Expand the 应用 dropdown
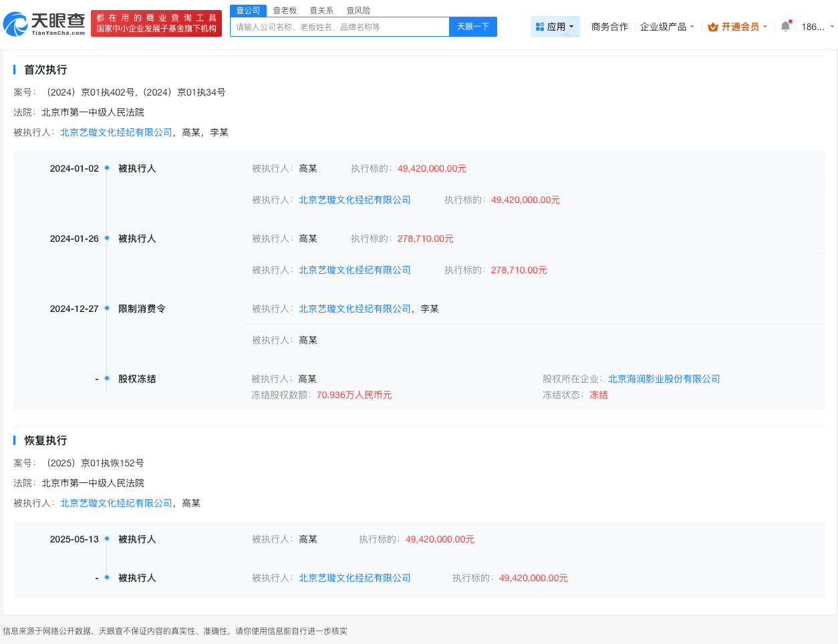Screen dimensions: 838x644 (x=573, y=26)
